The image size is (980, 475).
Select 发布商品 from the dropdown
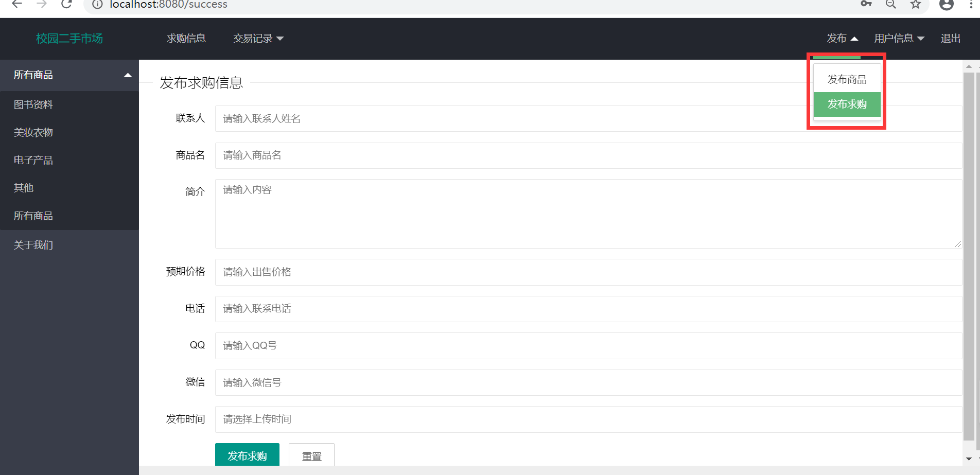point(847,80)
